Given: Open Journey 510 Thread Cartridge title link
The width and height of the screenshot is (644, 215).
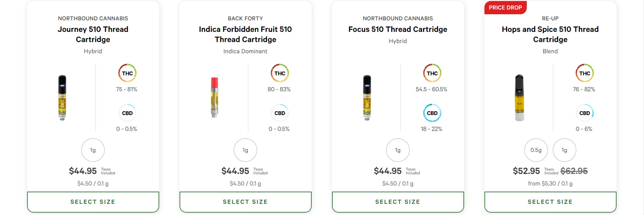Looking at the screenshot, I should pos(93,34).
